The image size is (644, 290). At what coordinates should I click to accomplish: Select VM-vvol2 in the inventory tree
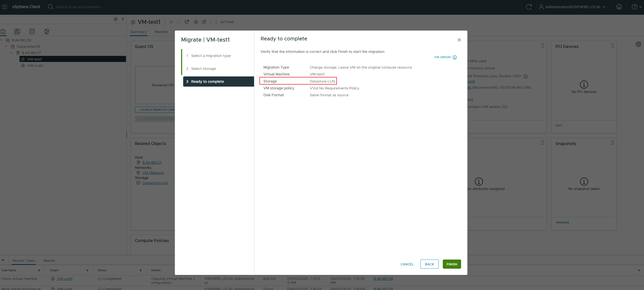point(35,66)
